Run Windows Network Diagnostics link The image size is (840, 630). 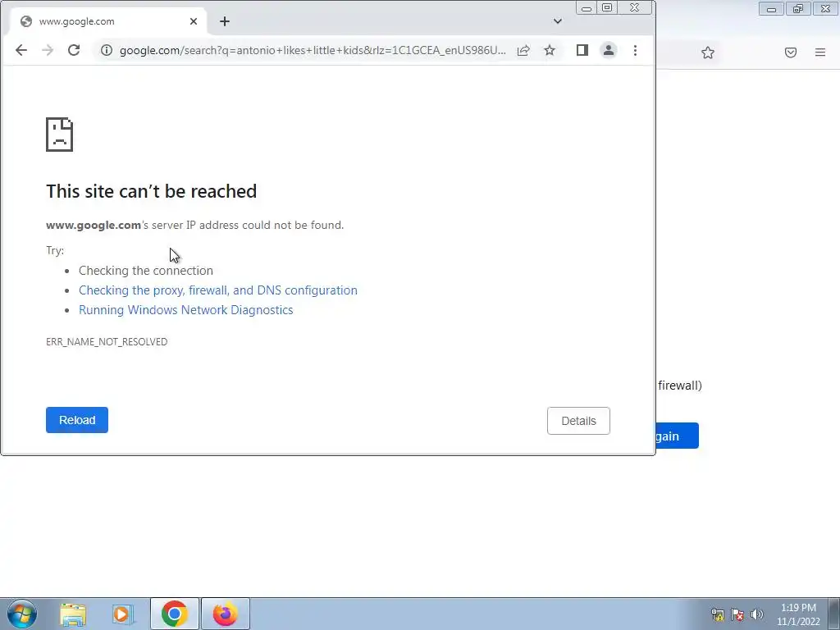[186, 310]
